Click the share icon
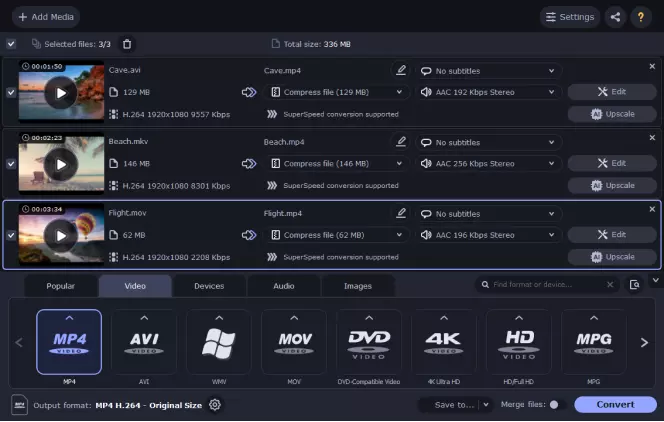Screen dimensions: 664x422 (615, 17)
